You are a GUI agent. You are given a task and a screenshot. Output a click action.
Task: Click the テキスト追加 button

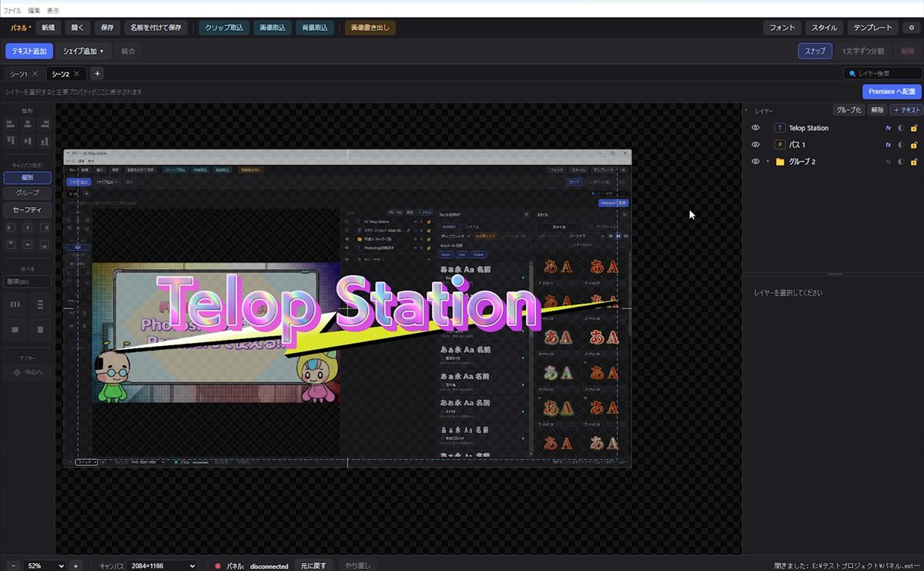pyautogui.click(x=29, y=51)
